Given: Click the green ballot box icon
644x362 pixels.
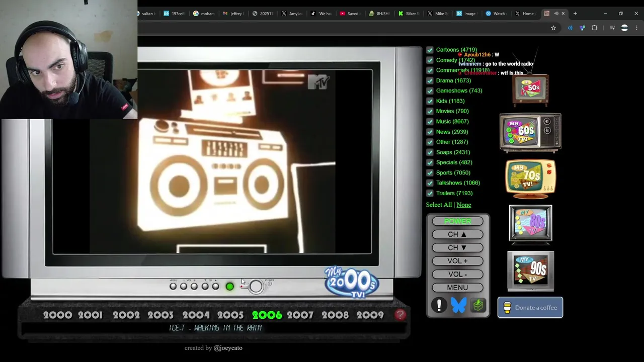Looking at the screenshot, I should coord(478,305).
